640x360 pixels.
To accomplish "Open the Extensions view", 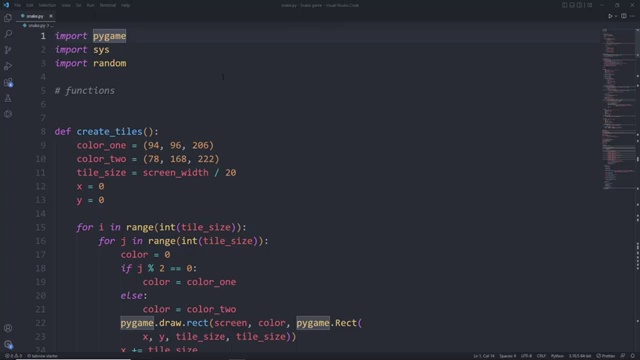I will [x=8, y=82].
